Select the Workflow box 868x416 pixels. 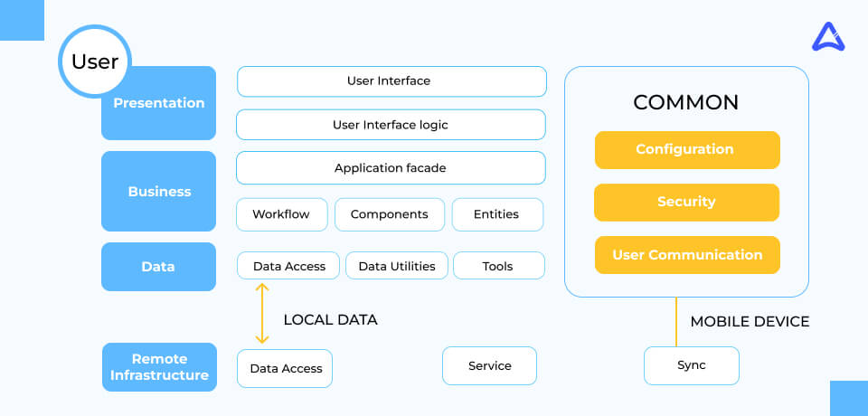coord(282,214)
